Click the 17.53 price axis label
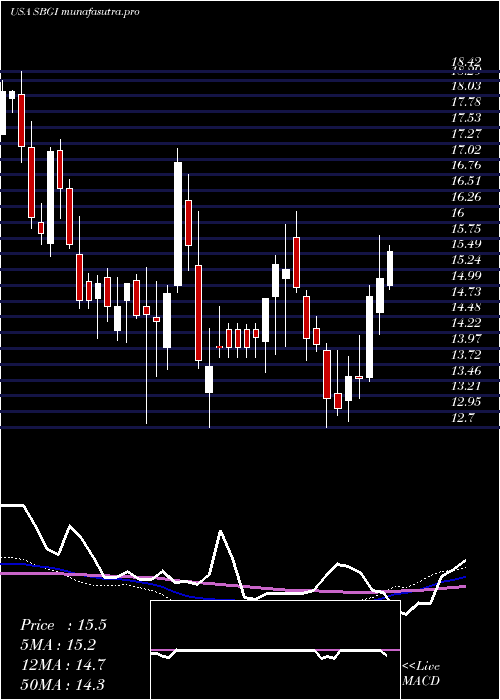Viewport: 500px width, 700px height. pos(466,117)
